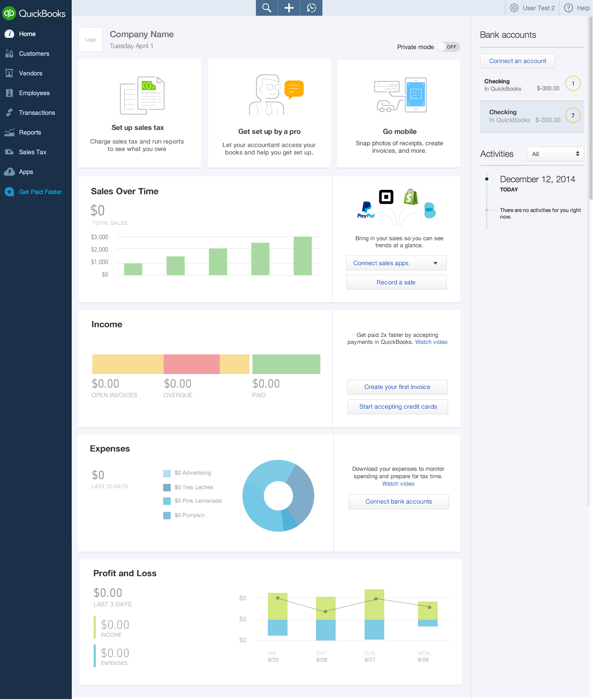593x700 pixels.
Task: Click the Transactions sidebar icon
Action: click(9, 112)
